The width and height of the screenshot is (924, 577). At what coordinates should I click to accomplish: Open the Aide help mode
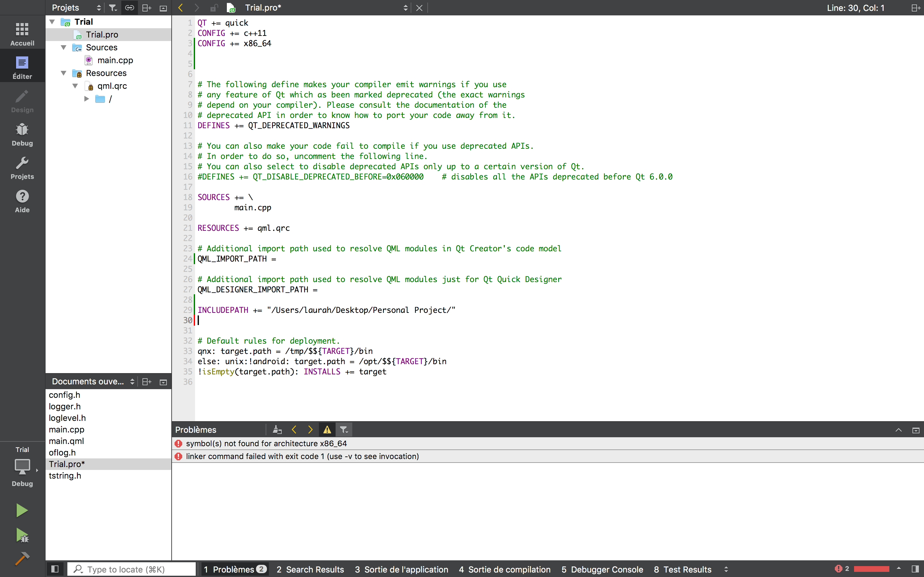(x=22, y=202)
